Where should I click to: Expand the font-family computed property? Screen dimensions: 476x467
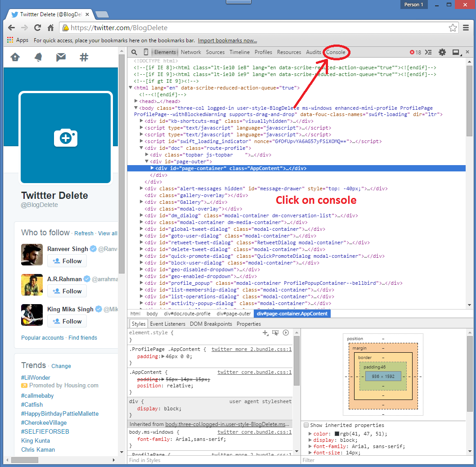point(310,446)
